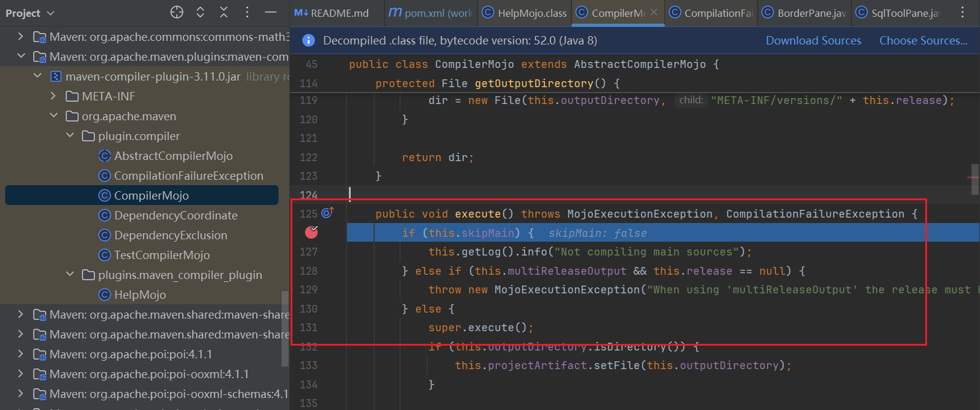The width and height of the screenshot is (980, 410).
Task: Click the editor vertical scrollbar thumb
Action: pyautogui.click(x=975, y=180)
